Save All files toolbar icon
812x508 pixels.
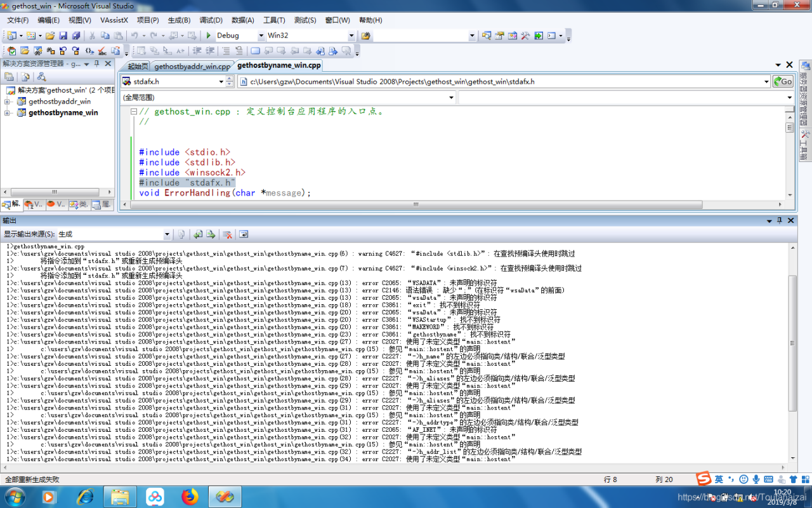[76, 36]
